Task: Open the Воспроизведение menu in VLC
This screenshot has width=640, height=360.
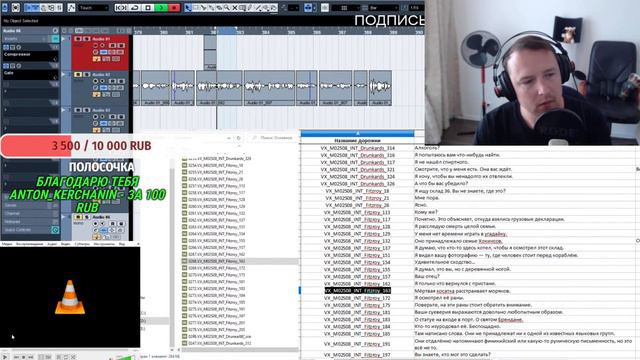Action: click(29, 244)
